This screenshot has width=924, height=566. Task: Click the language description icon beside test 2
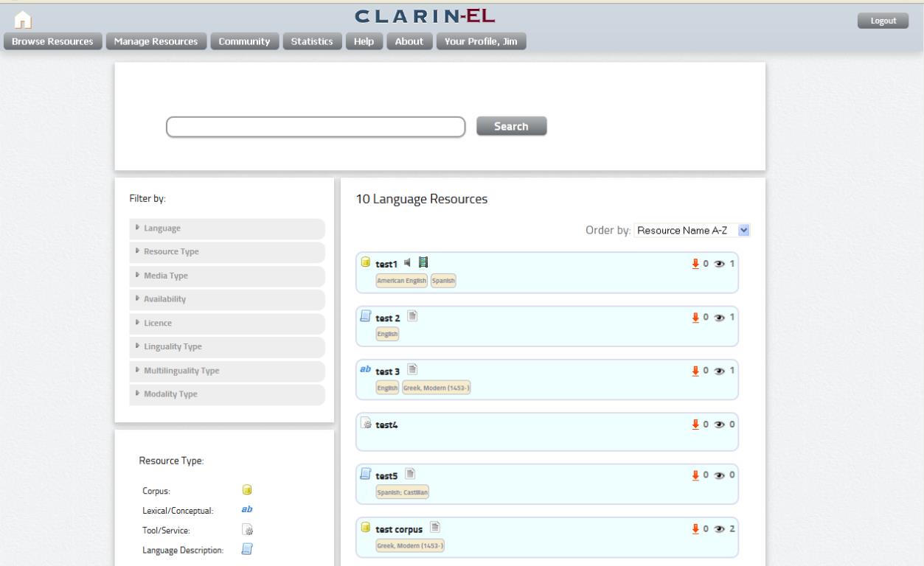point(365,315)
